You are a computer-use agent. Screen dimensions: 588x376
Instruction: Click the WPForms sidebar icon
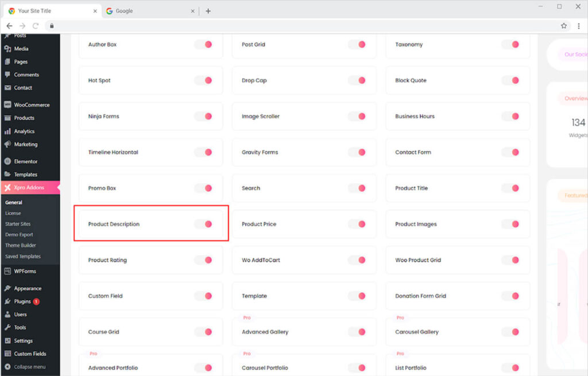click(x=7, y=271)
